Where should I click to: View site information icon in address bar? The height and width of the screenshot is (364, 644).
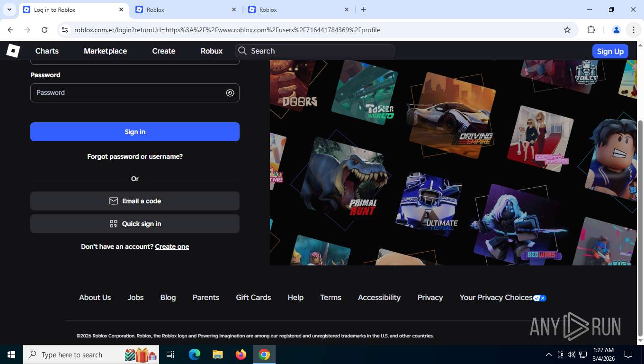pos(65,30)
